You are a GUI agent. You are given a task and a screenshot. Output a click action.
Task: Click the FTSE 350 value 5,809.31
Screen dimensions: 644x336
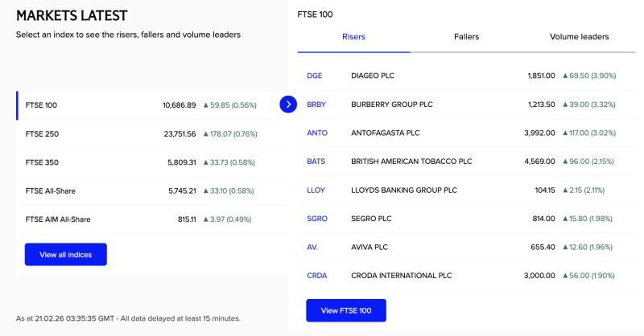pyautogui.click(x=182, y=162)
